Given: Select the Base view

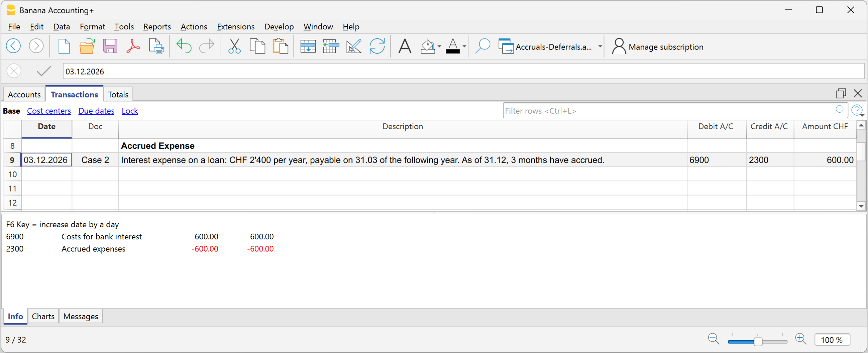Looking at the screenshot, I should (x=11, y=111).
